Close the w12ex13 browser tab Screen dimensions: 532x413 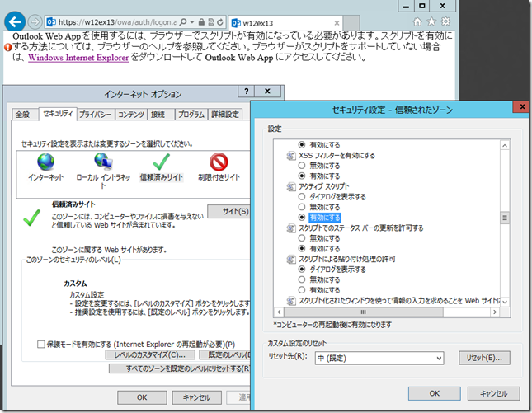point(337,23)
